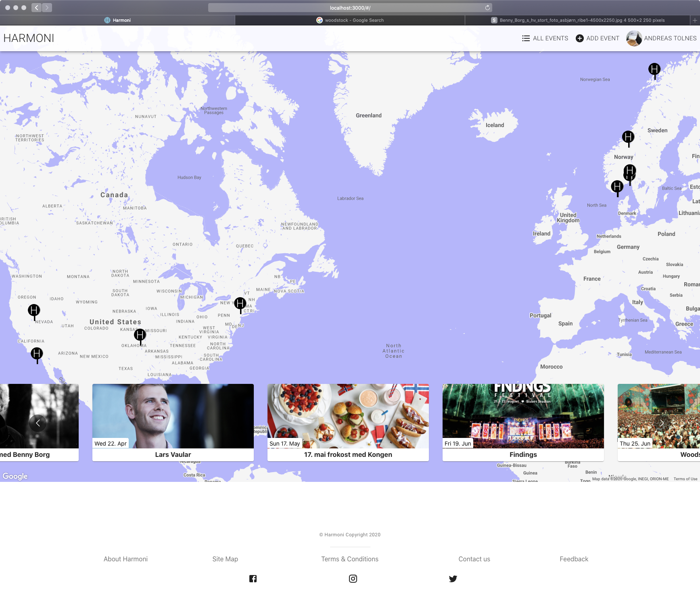The image size is (700, 596).
Task: Visit the Harmoni Instagram page
Action: click(353, 579)
